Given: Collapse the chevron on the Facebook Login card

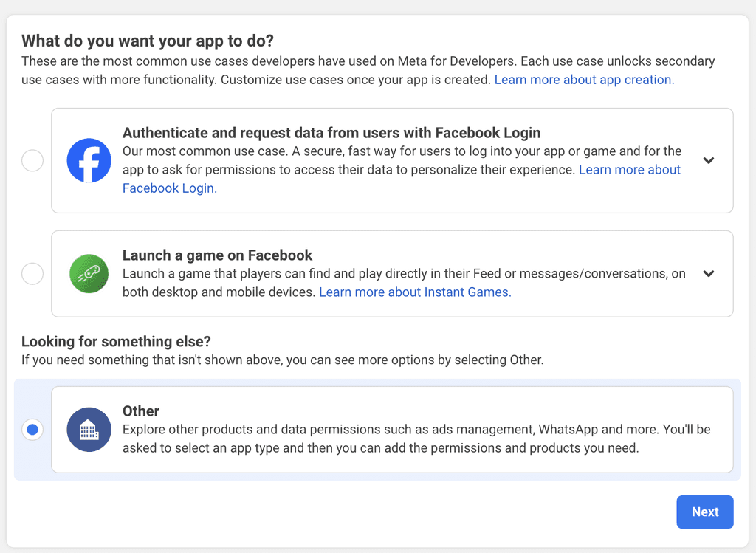Looking at the screenshot, I should [709, 160].
